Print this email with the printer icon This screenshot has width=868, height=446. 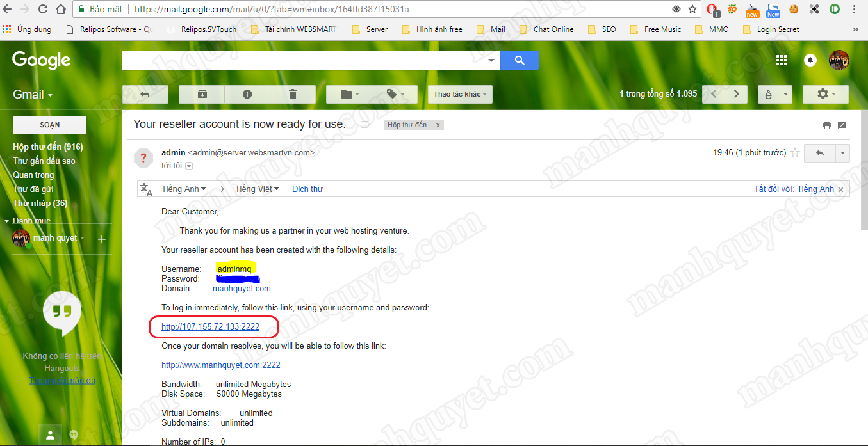click(x=827, y=125)
